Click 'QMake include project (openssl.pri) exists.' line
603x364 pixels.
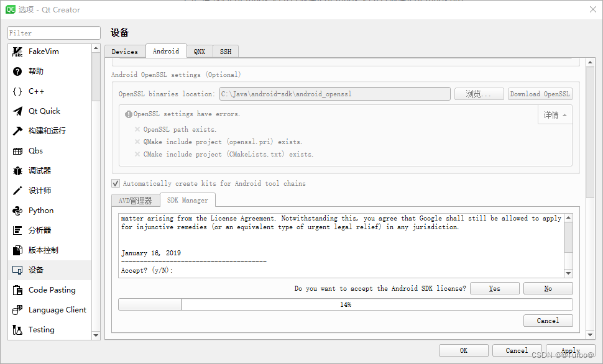coord(223,142)
